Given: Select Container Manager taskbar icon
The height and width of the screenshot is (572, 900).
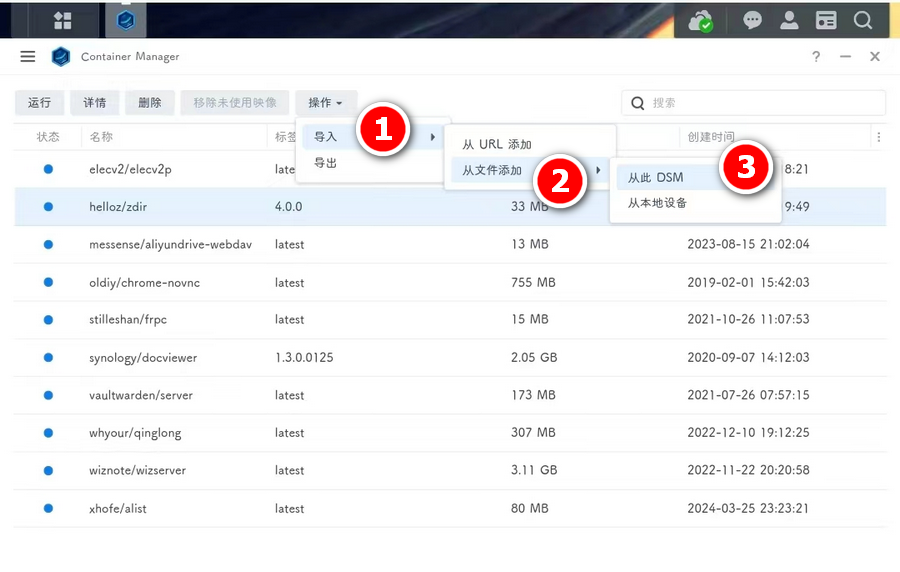Looking at the screenshot, I should click(x=126, y=21).
